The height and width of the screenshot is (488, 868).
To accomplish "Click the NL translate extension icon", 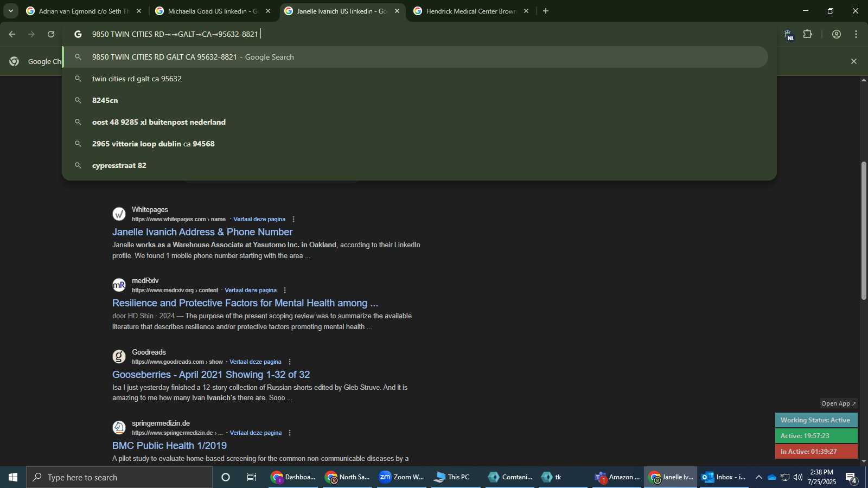I will click(789, 35).
